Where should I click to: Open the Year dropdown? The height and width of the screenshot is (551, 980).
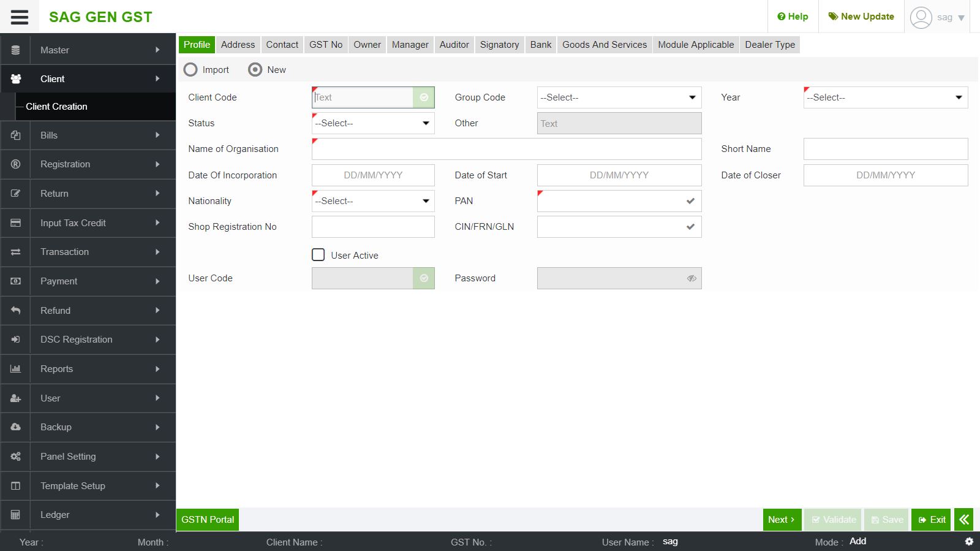886,97
